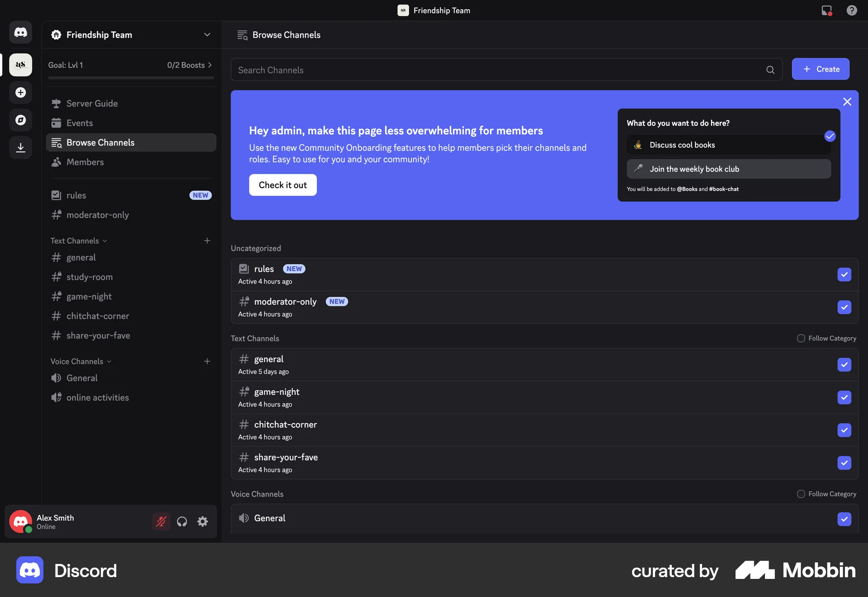868x597 pixels.
Task: Uncheck the rules channel checkbox
Action: [844, 275]
